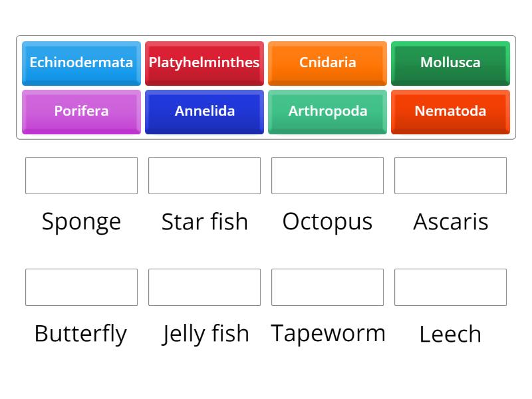Click the answer box above Octopus
This screenshot has height=399, width=532.
click(327, 176)
